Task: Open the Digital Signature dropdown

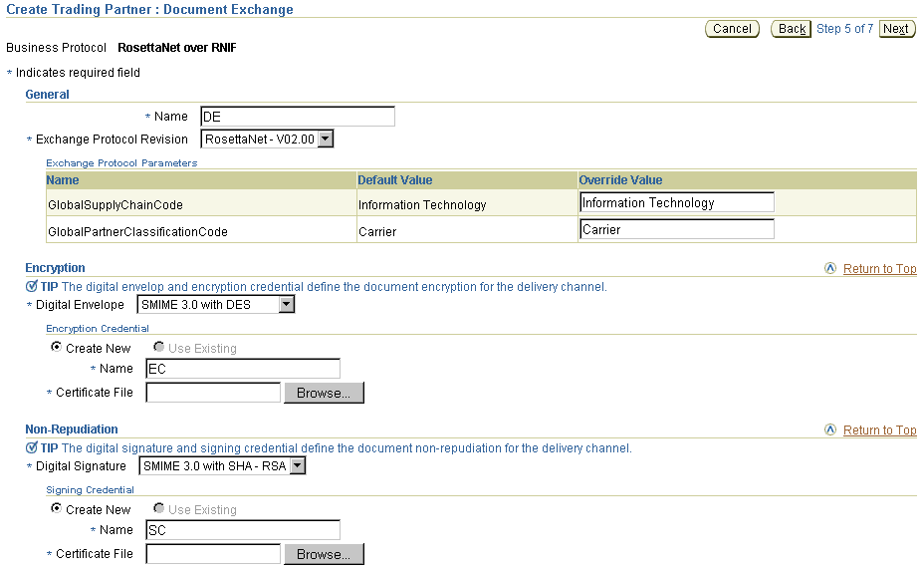Action: (222, 466)
